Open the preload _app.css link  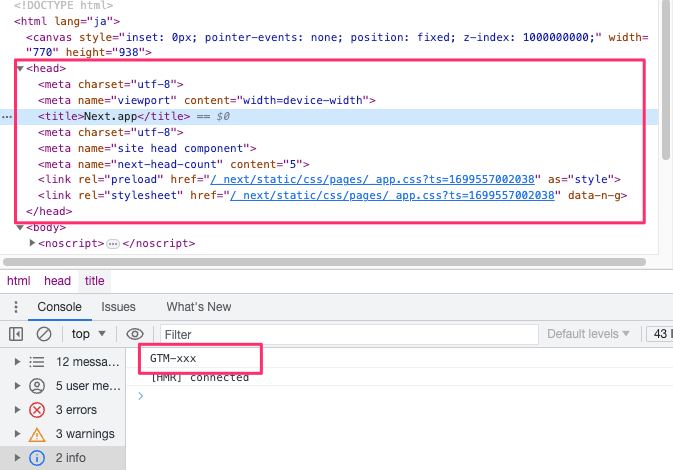373,179
